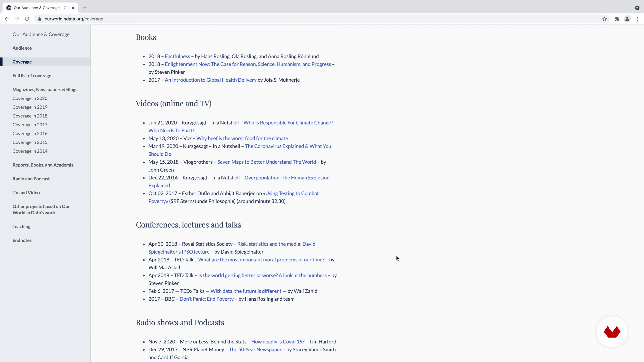Viewport: 644px width, 362px height.
Task: Reload the page with the refresh icon
Action: pyautogui.click(x=27, y=19)
